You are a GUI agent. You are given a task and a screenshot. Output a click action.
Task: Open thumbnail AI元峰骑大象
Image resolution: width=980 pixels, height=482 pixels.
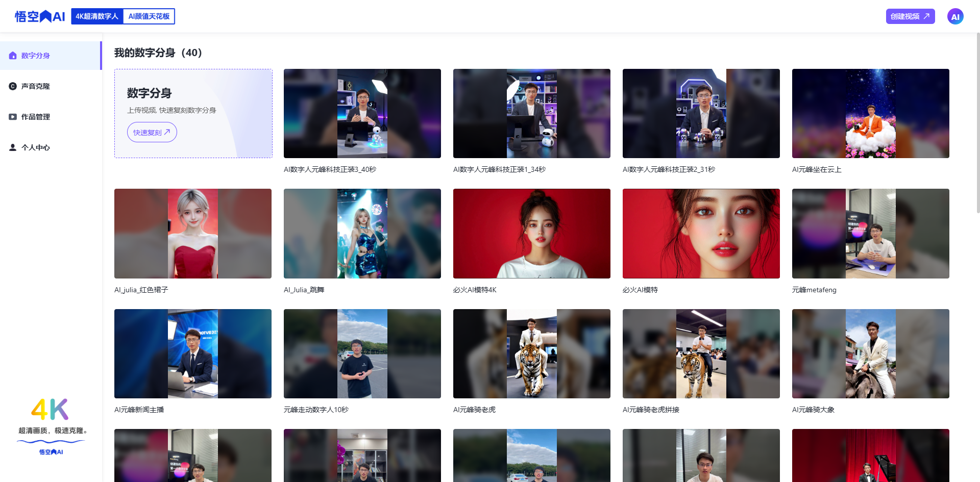871,353
